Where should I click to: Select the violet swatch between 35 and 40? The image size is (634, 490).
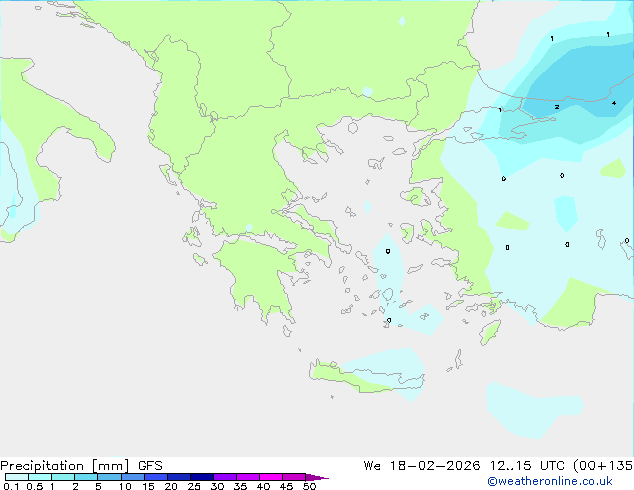[x=248, y=477]
